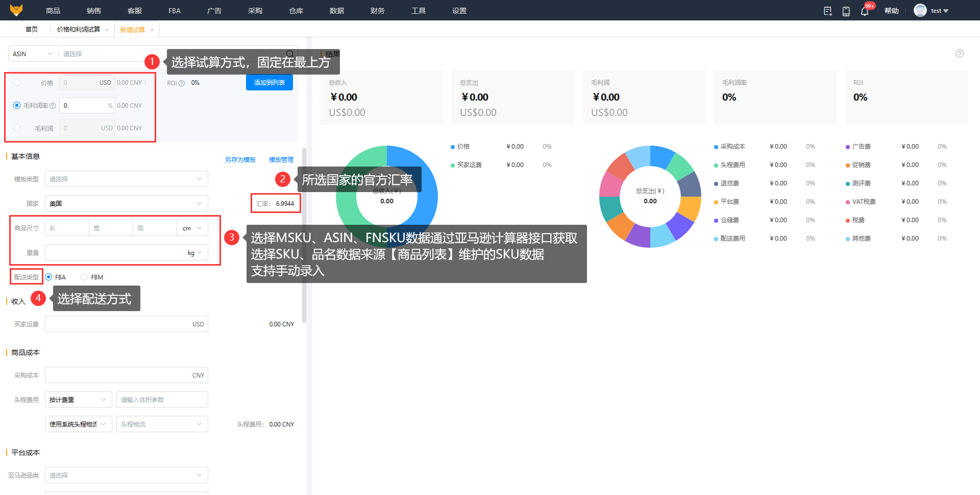Viewport: 980px width, 495px height.
Task: Select the 价格 calculation radio button
Action: (x=17, y=82)
